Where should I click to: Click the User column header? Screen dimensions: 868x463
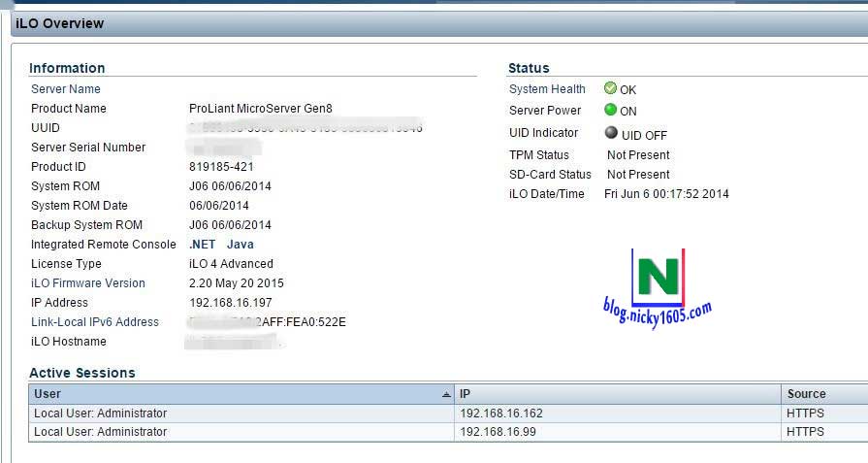[241, 394]
